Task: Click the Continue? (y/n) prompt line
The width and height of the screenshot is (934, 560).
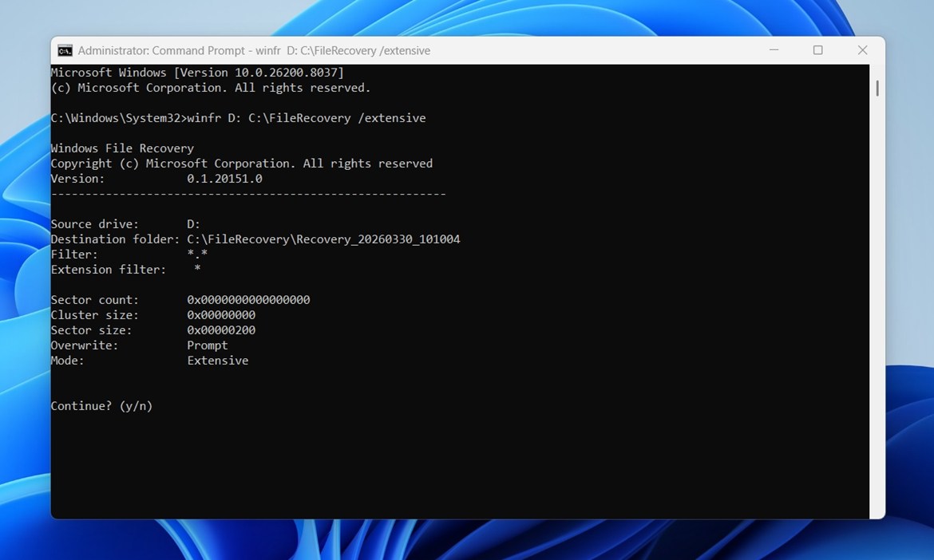Action: pyautogui.click(x=101, y=406)
